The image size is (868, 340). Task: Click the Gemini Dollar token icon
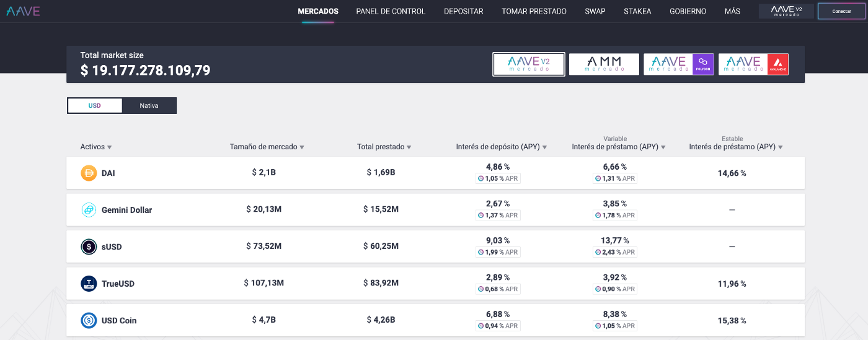89,210
